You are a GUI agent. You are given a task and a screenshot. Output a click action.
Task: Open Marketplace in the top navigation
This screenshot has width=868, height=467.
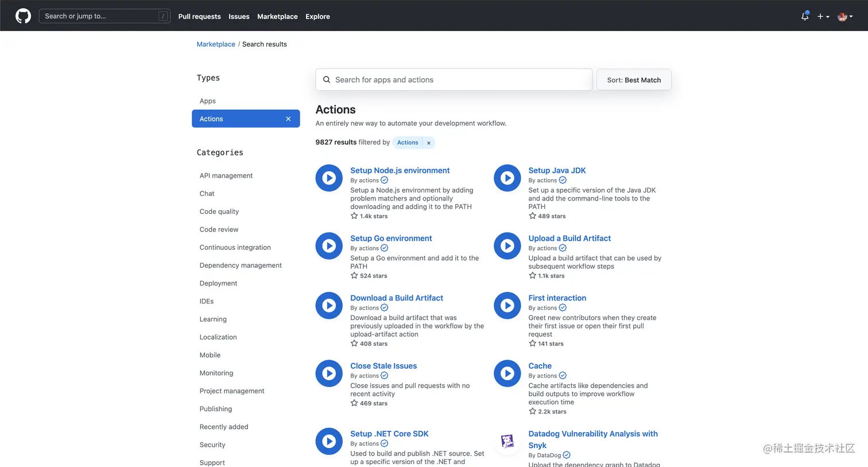point(277,17)
